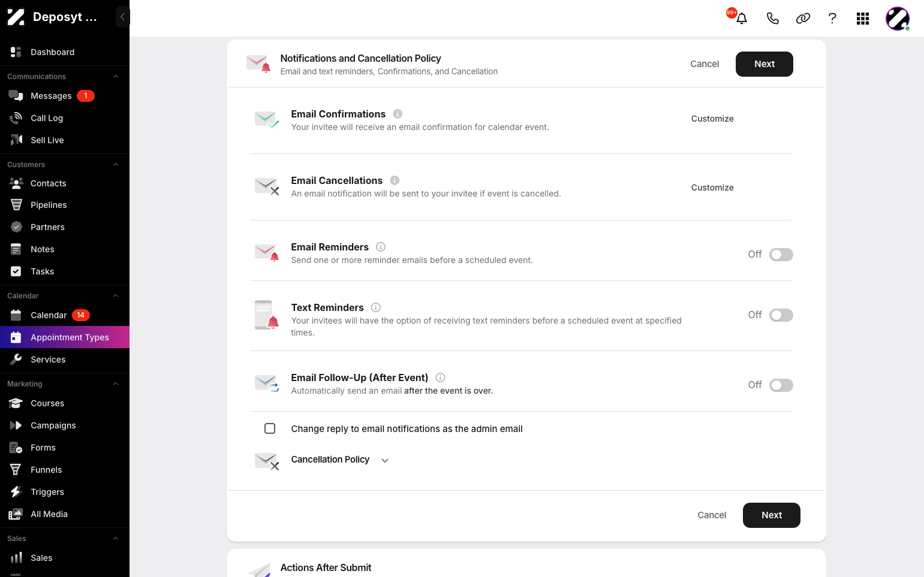The height and width of the screenshot is (577, 924).
Task: Click the Dashboard sidebar icon
Action: tap(16, 52)
